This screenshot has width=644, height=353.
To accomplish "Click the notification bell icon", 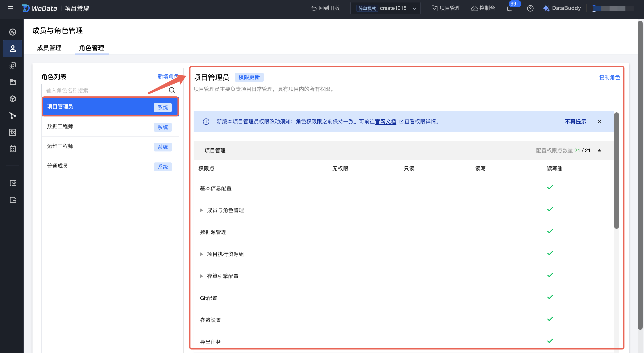I will coord(509,9).
